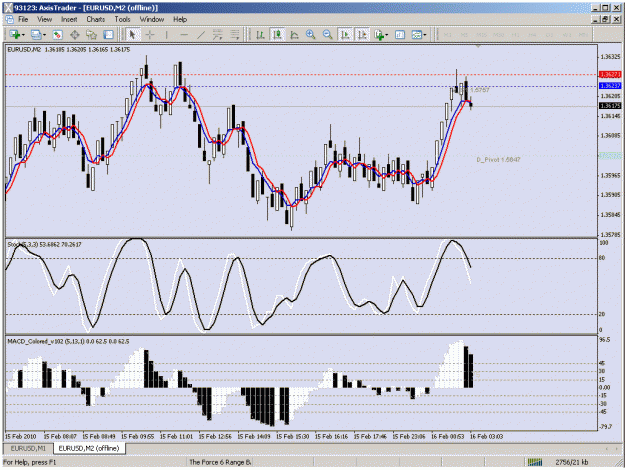Screen dimensions: 625x470
Task: Open the Window menu
Action: click(152, 19)
